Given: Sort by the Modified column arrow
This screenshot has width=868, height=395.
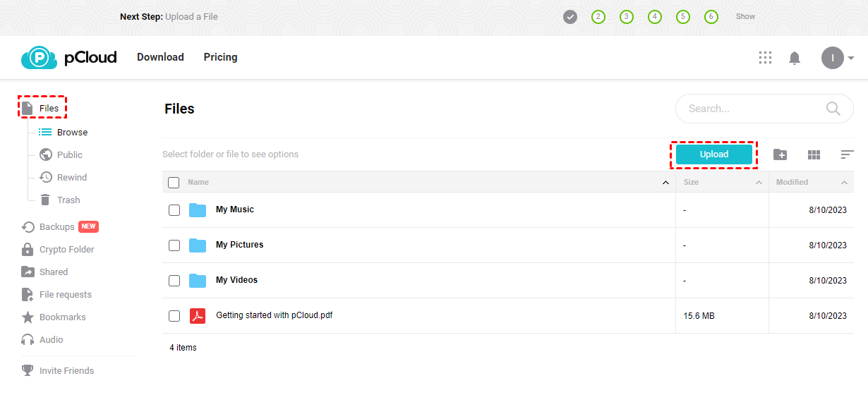Looking at the screenshot, I should click(844, 183).
